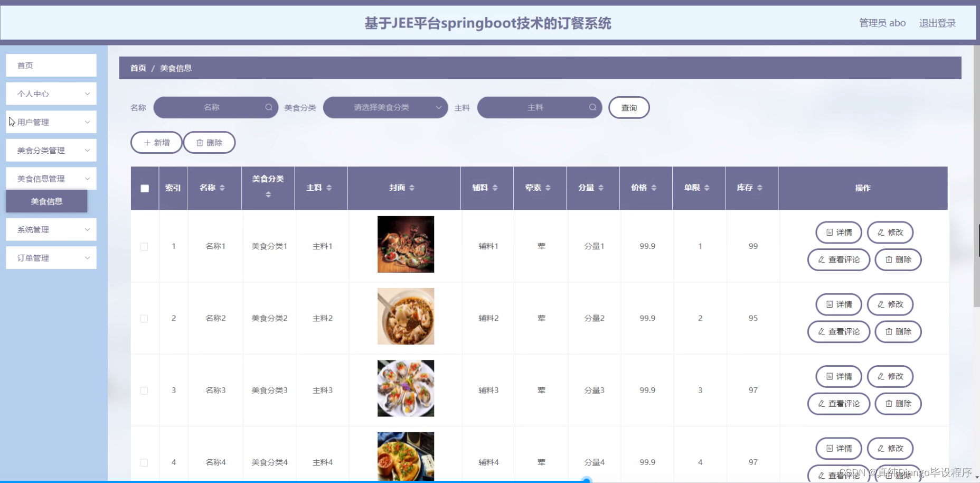
Task: Expand the 系统管理 sidebar menu
Action: pyautogui.click(x=51, y=229)
